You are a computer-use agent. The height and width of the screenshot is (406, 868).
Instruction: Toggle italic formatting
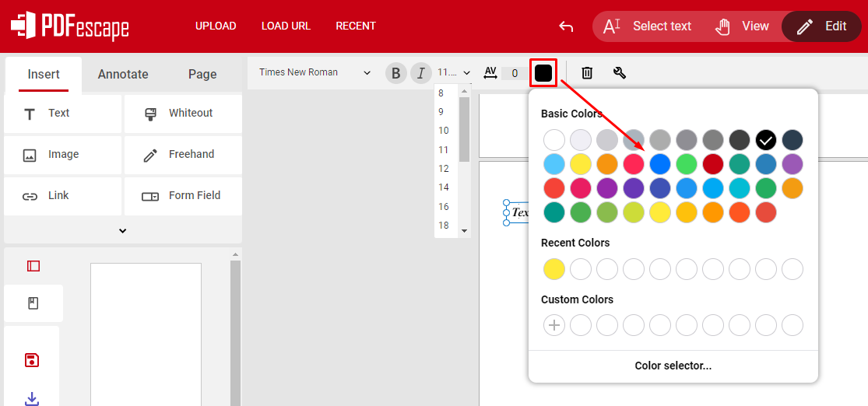421,73
